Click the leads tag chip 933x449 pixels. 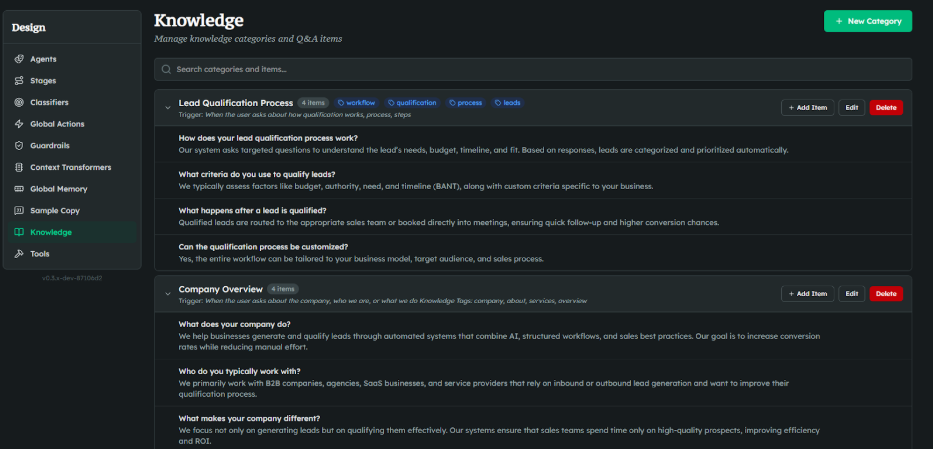[507, 103]
